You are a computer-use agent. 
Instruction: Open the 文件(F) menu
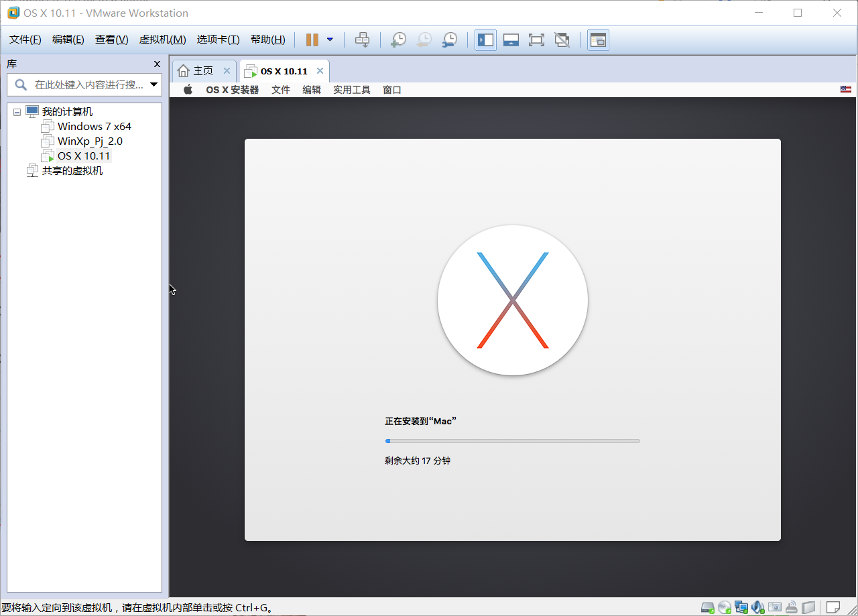click(25, 40)
